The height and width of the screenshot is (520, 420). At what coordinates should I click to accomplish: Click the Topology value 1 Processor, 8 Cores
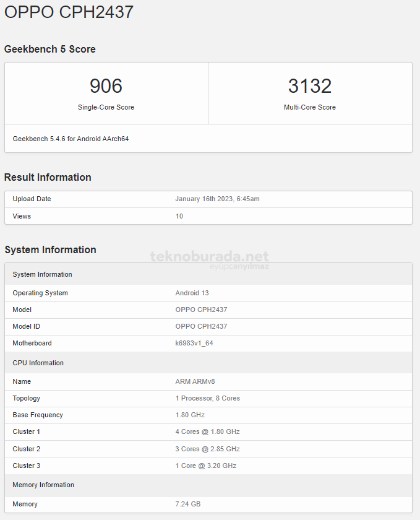point(207,398)
